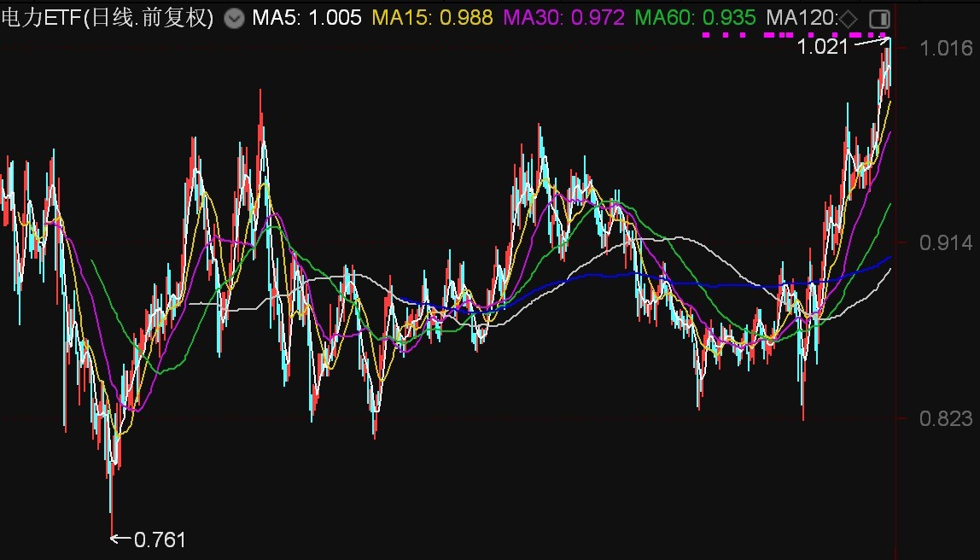Click the 0.914 price axis label
This screenshot has width=980, height=560.
[x=946, y=242]
